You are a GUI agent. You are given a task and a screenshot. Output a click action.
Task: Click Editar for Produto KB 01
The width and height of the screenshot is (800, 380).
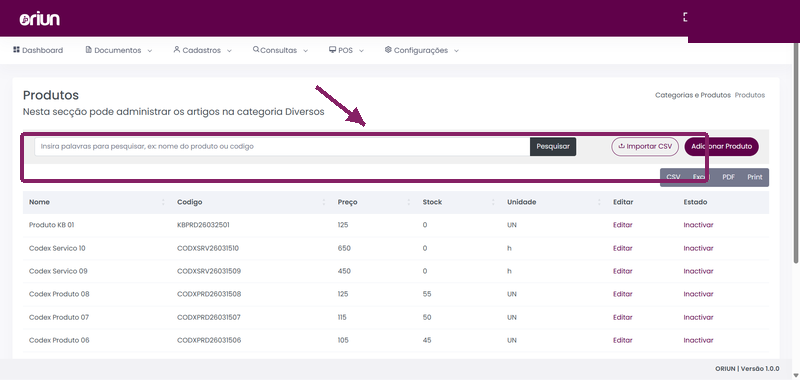(622, 225)
